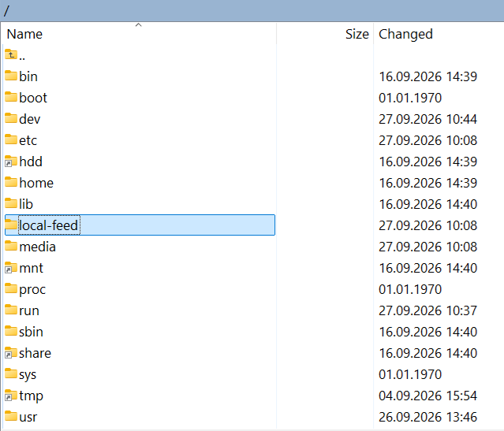The height and width of the screenshot is (431, 504).
Task: Click share's date 16.09.2026 14:40
Action: (x=427, y=353)
